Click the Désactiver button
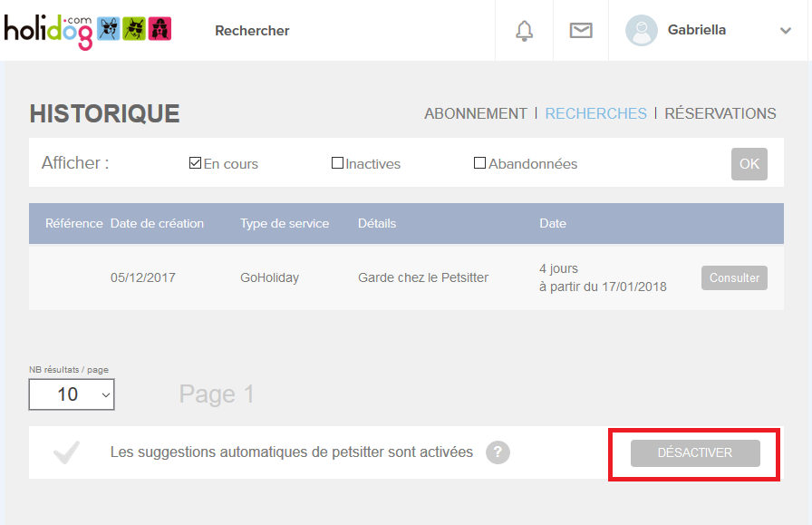 click(x=694, y=453)
